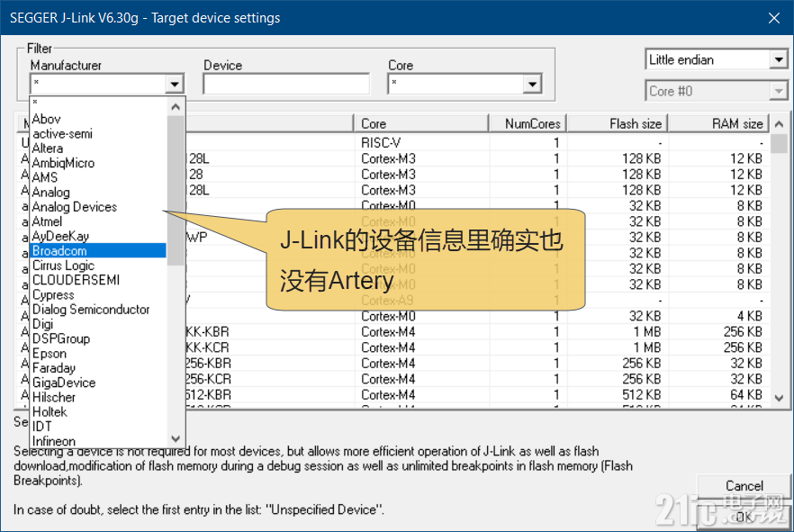Click the Device filter input field

pos(286,84)
